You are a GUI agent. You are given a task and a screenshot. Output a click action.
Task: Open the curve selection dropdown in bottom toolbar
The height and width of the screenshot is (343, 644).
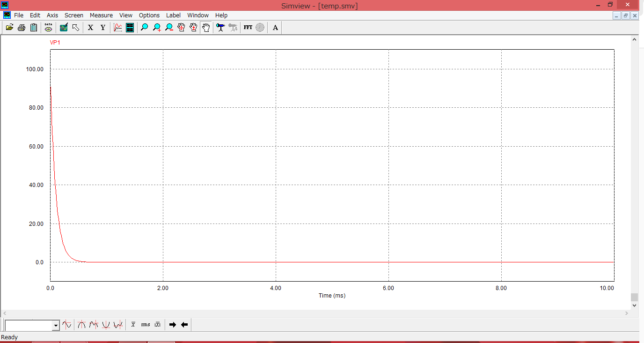pyautogui.click(x=56, y=325)
